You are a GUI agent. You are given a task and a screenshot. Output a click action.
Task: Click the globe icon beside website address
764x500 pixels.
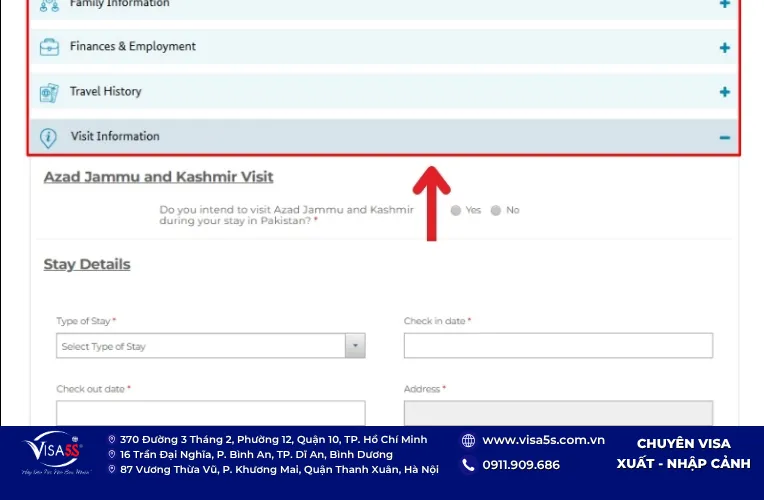point(468,441)
